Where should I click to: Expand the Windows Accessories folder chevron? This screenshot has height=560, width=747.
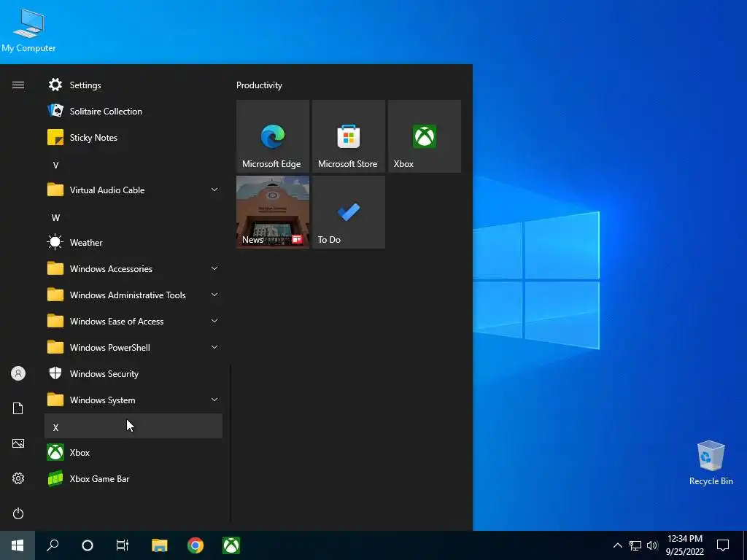tap(214, 268)
